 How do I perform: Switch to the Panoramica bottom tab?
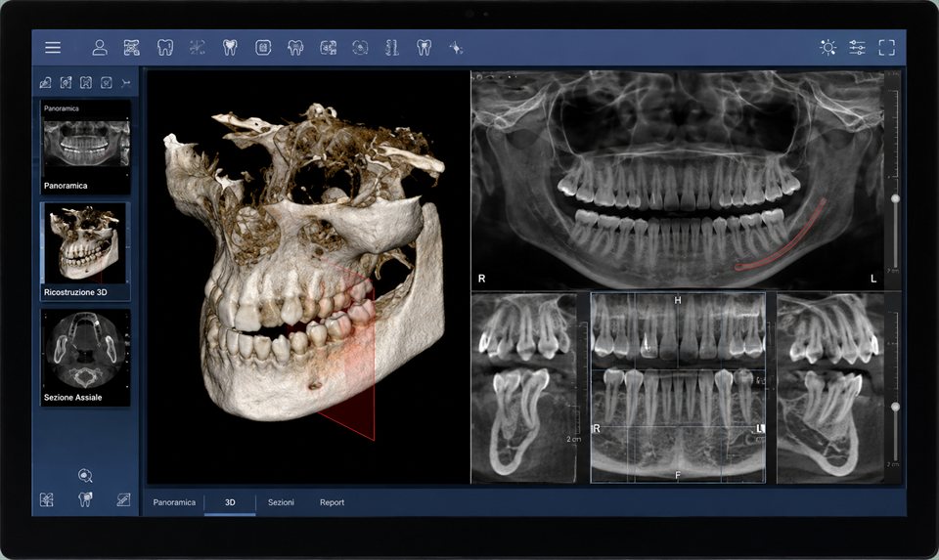(174, 502)
